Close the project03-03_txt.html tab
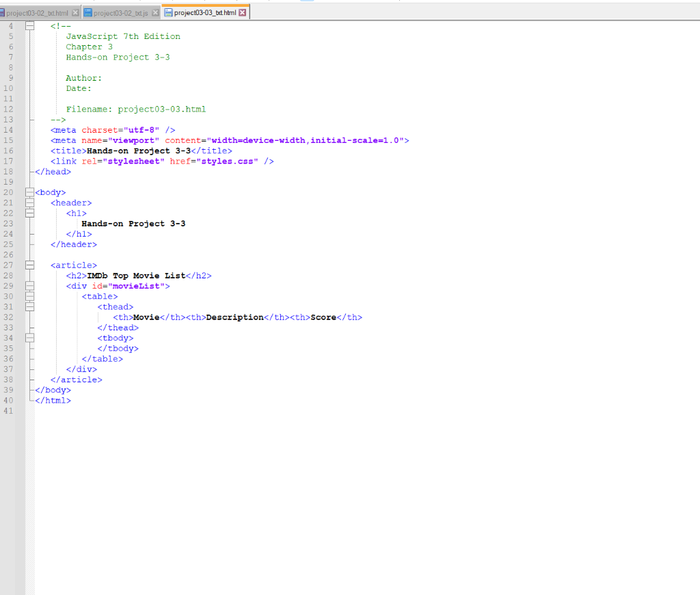 point(243,12)
